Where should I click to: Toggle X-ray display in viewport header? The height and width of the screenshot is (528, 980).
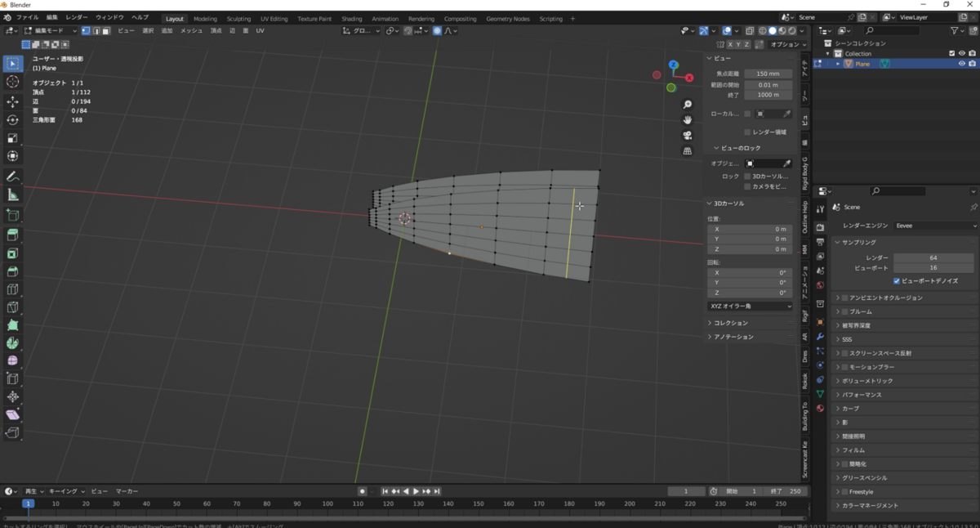[750, 31]
